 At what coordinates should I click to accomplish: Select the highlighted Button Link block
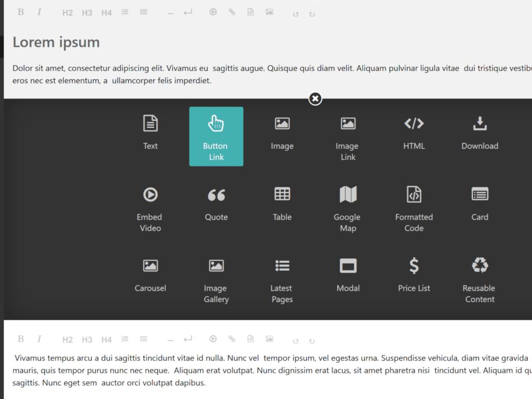(216, 136)
